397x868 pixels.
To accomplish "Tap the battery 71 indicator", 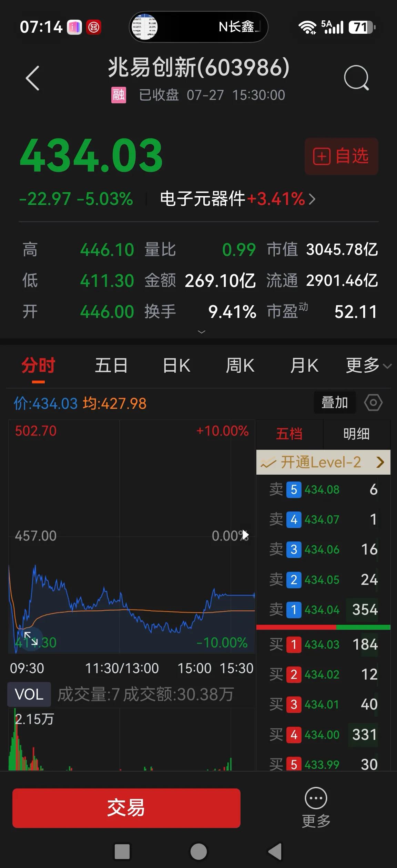I will click(x=362, y=27).
